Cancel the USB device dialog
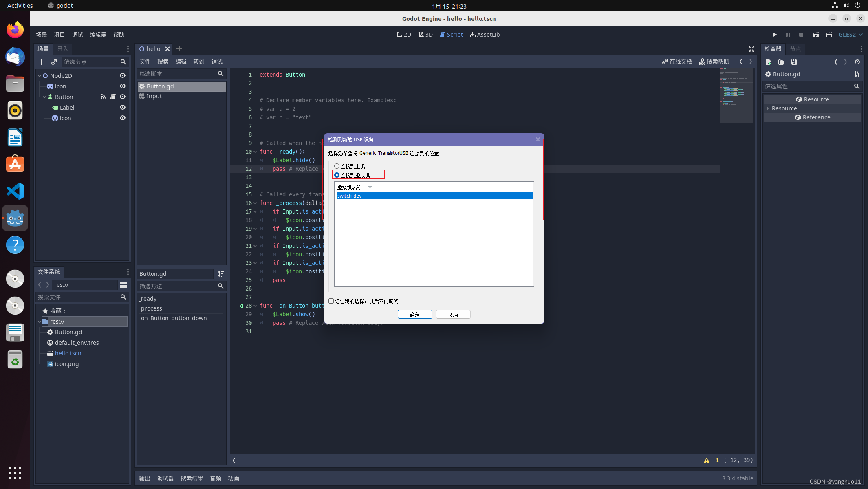Screen dimensions: 868x489 pyautogui.click(x=453, y=315)
